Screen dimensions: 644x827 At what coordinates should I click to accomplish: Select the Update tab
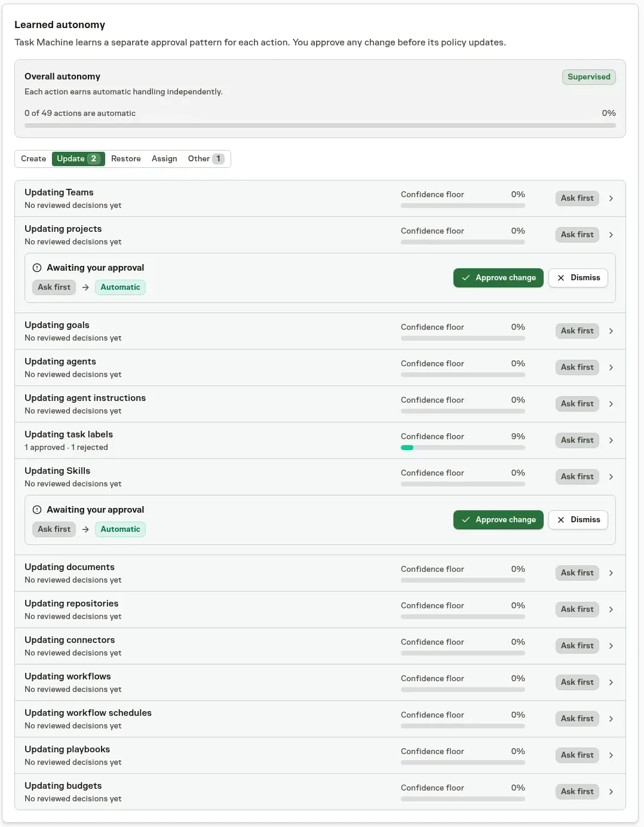point(78,159)
